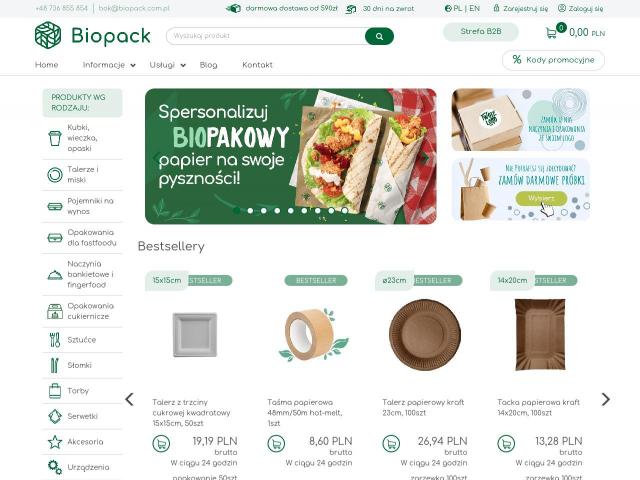Click the Biopack leaf logo
Viewport: 640px width, 480px height.
tap(48, 35)
